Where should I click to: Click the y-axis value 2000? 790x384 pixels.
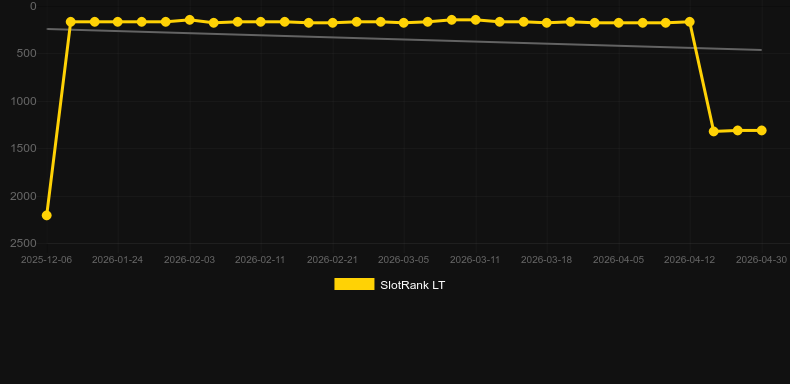(x=24, y=196)
